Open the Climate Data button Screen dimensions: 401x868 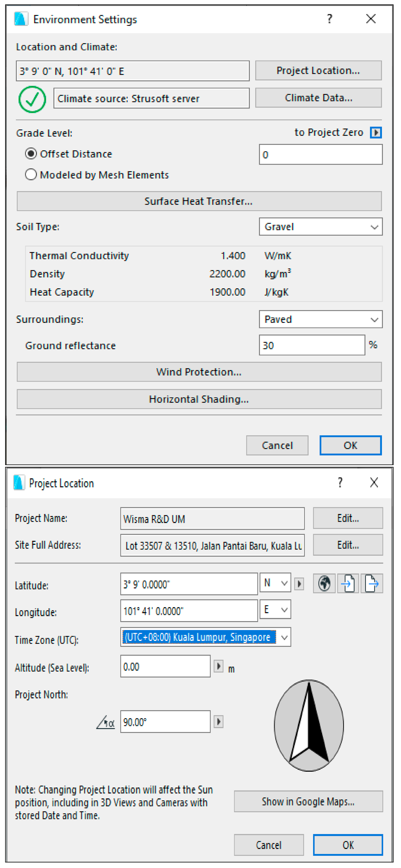click(x=318, y=98)
